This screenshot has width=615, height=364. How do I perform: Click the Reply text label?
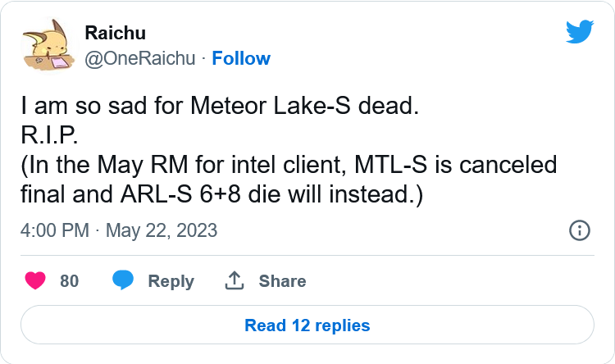171,281
